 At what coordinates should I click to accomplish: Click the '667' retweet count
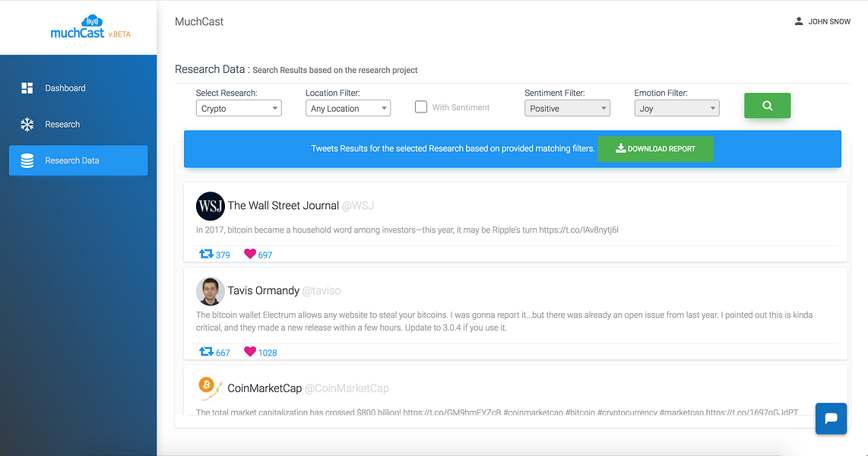[223, 353]
